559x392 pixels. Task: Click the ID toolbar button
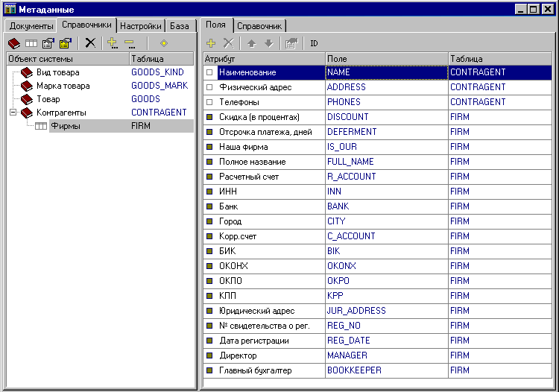pyautogui.click(x=314, y=43)
